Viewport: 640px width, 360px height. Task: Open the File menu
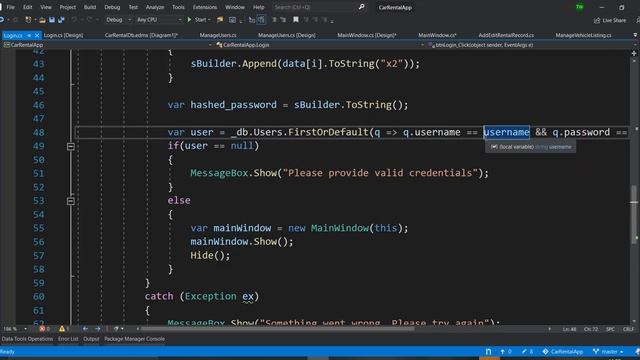[11, 7]
